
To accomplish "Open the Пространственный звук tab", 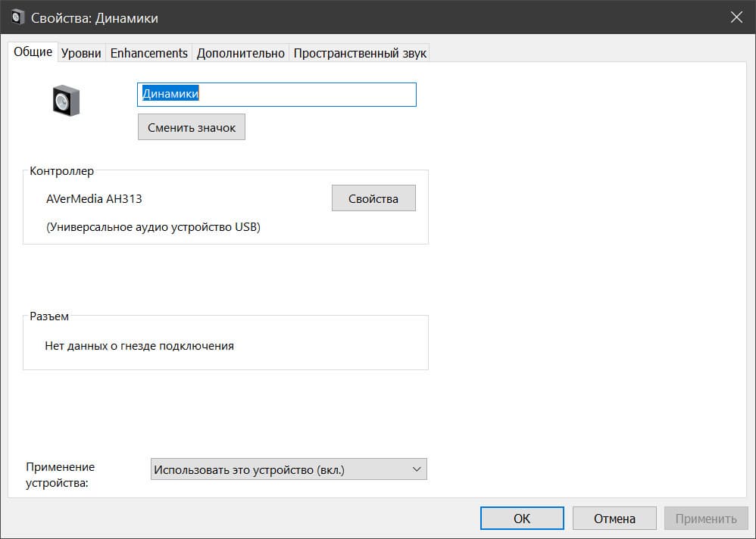I will click(360, 53).
